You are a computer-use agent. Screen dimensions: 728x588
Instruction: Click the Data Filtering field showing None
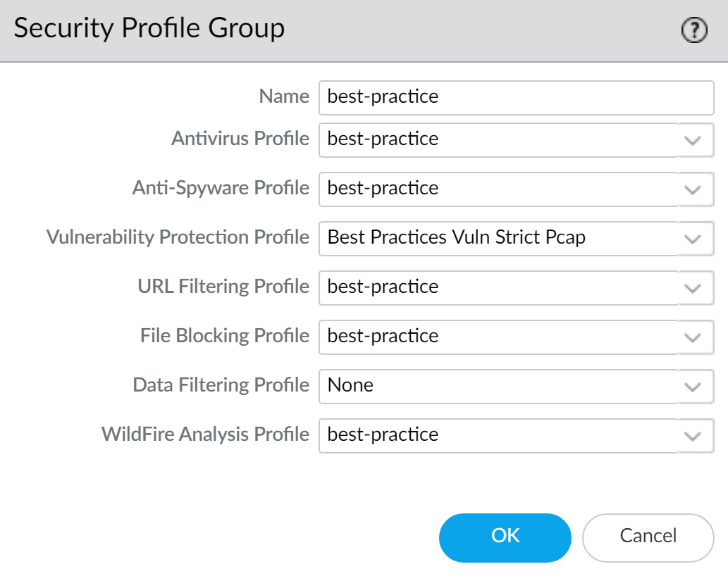(x=498, y=386)
